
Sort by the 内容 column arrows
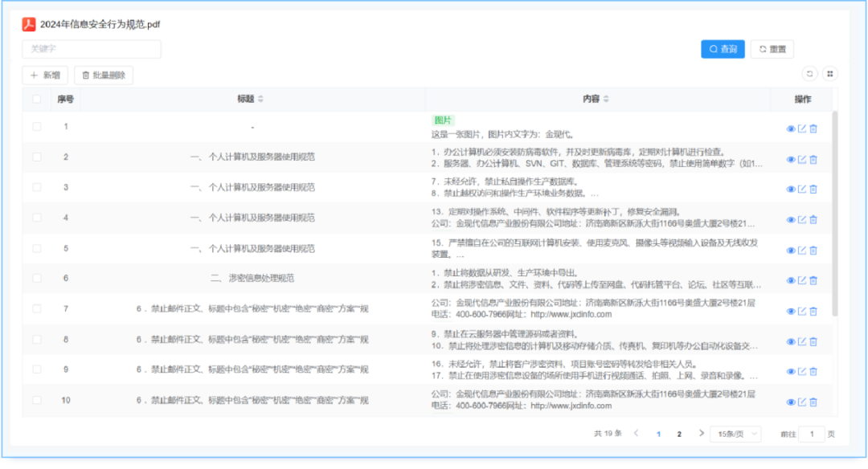[606, 100]
